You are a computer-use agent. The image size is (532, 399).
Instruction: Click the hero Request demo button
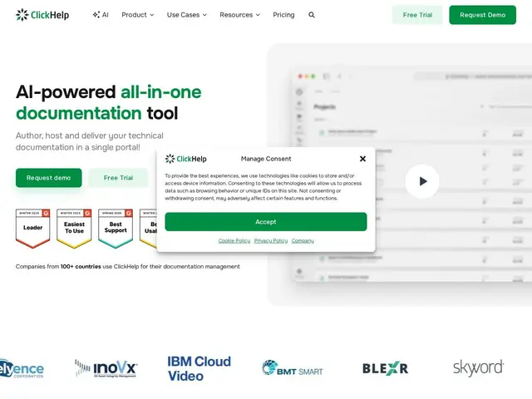48,178
